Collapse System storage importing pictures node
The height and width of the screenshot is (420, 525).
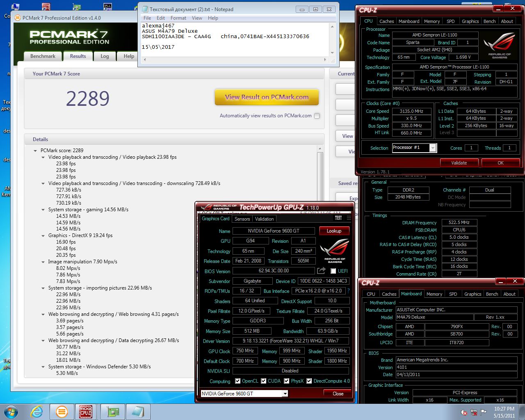[43, 288]
